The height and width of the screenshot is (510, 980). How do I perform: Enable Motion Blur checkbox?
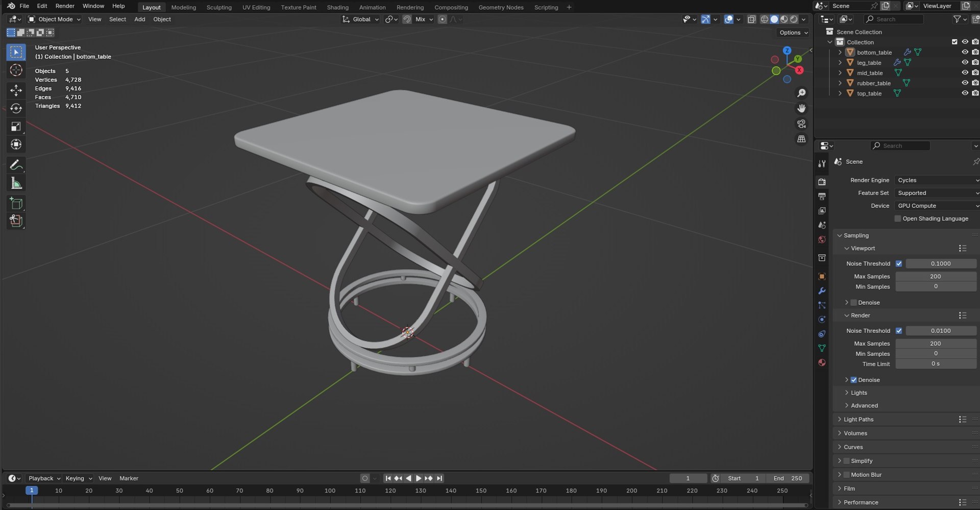click(846, 475)
